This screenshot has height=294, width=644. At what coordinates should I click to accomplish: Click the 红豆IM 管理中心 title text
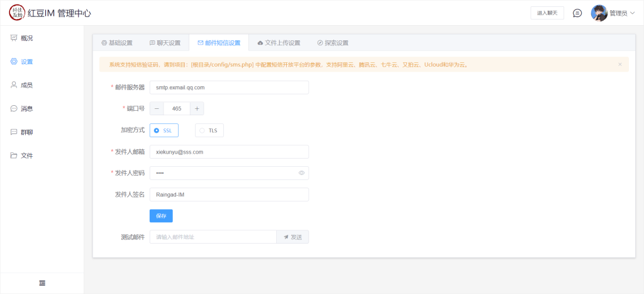tap(60, 13)
